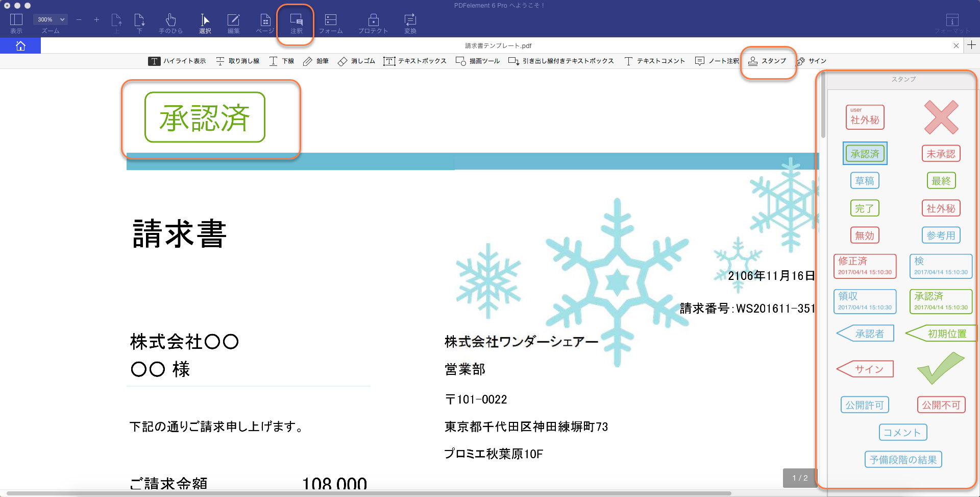The height and width of the screenshot is (497, 980).
Task: Select the 無効 void stamp
Action: point(865,235)
